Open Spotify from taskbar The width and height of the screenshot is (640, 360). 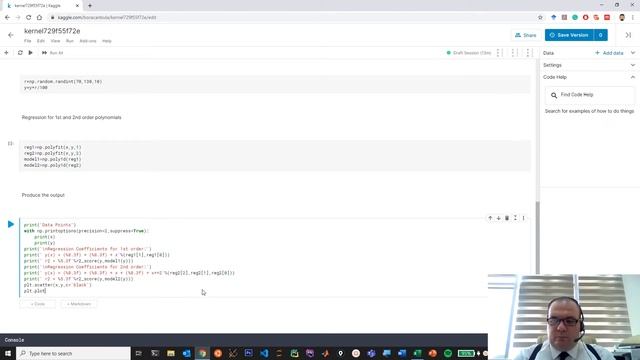click(448, 353)
